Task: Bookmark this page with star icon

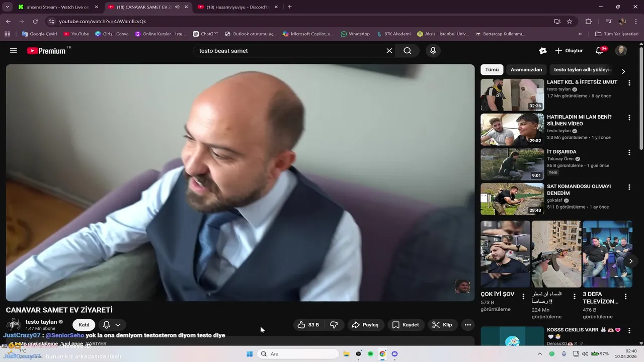Action: (570, 22)
